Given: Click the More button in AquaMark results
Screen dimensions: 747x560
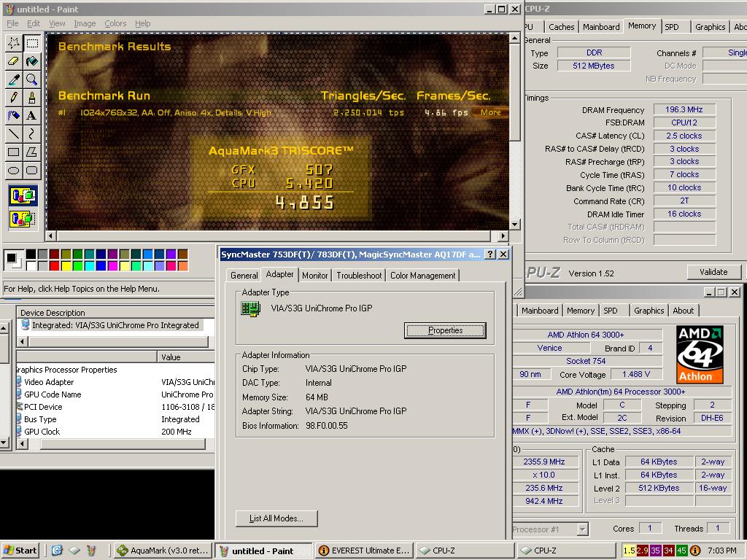Looking at the screenshot, I should click(490, 112).
